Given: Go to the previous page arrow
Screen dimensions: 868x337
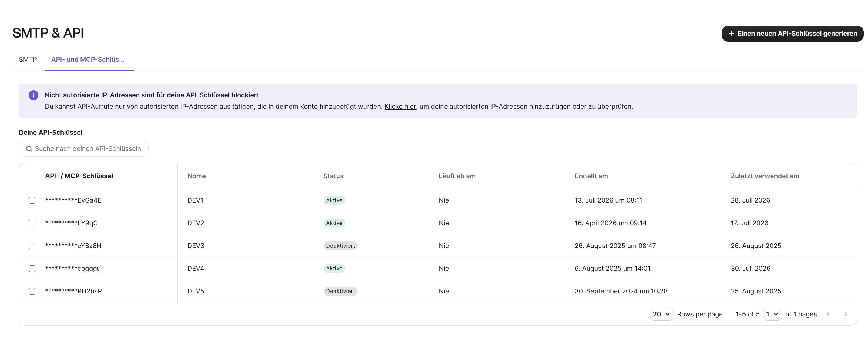Looking at the screenshot, I should pos(828,314).
